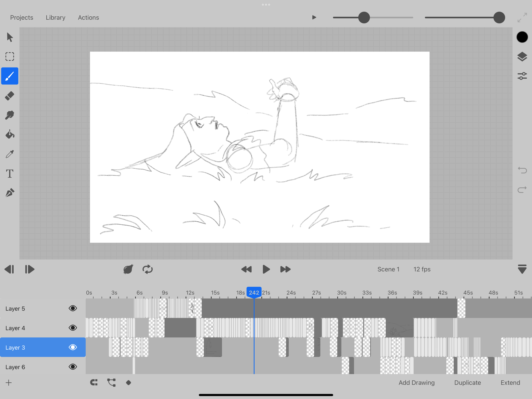Viewport: 532px width, 399px height.
Task: Select the Eraser tool
Action: (x=10, y=96)
